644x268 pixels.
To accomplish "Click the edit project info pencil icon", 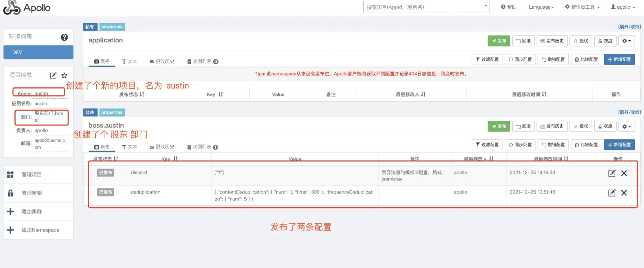I will pos(53,75).
